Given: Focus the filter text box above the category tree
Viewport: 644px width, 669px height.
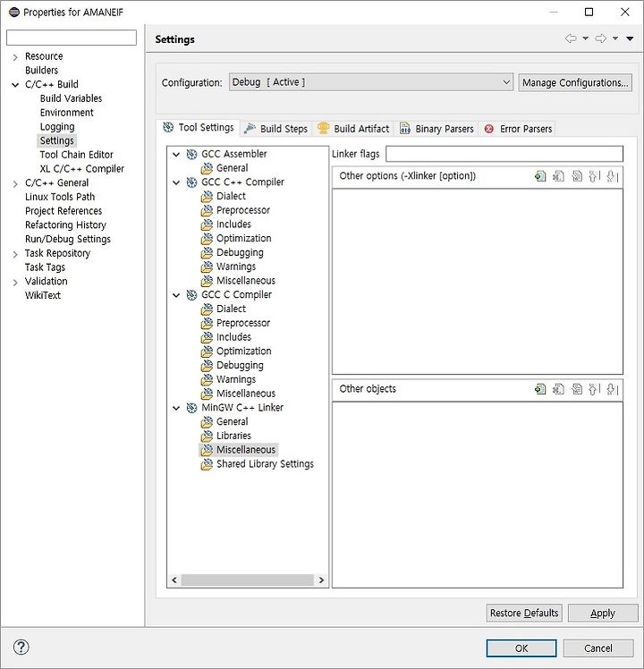Looking at the screenshot, I should coord(72,38).
